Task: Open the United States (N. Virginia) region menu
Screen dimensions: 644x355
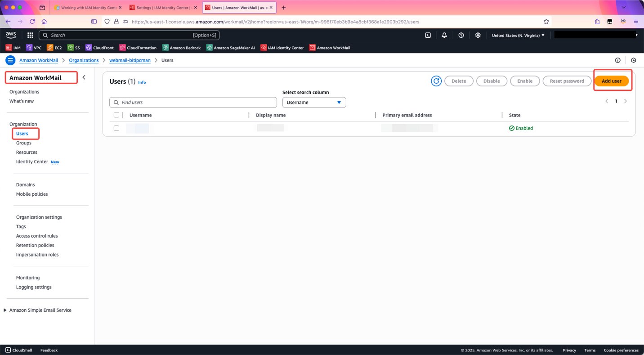Action: tap(518, 35)
